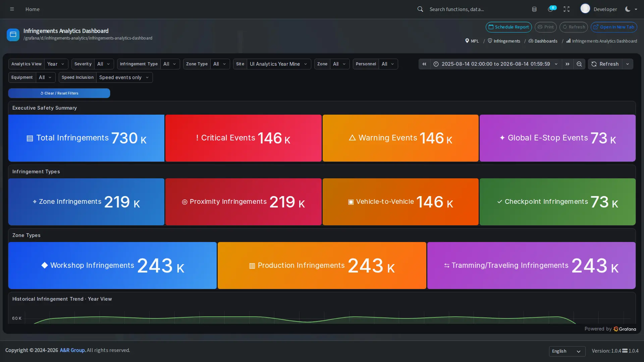Open Analytics View Year dropdown

coord(56,64)
